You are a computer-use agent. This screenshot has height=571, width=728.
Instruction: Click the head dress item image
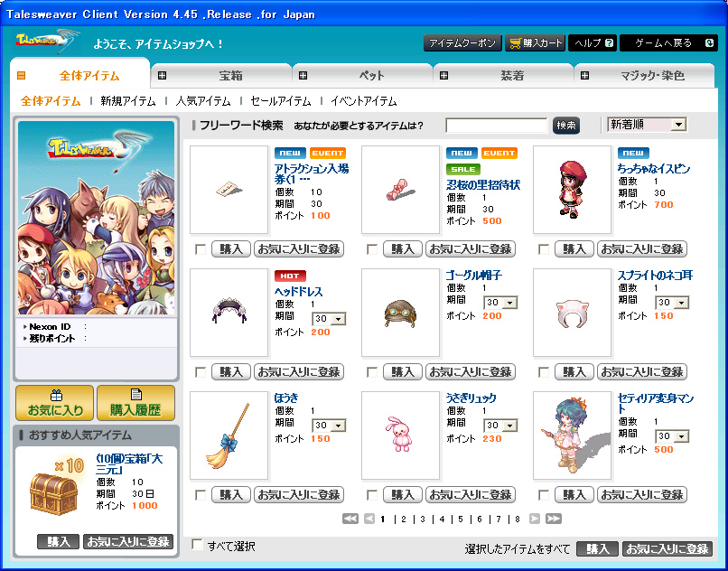point(229,313)
